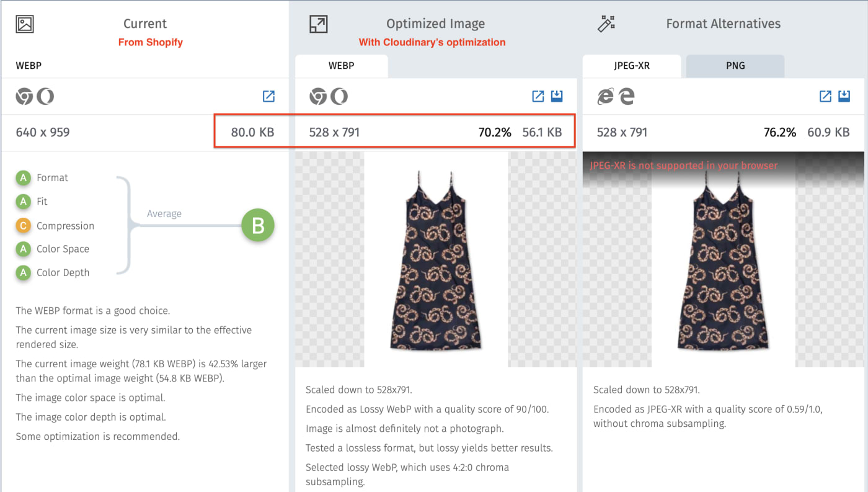Click the Color Space grade A badge
Viewport: 868px width, 492px height.
coord(24,249)
